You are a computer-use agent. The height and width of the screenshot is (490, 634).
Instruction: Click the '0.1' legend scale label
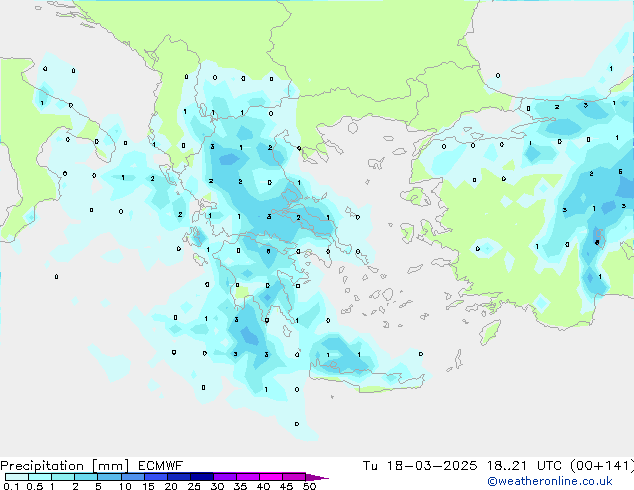click(11, 486)
